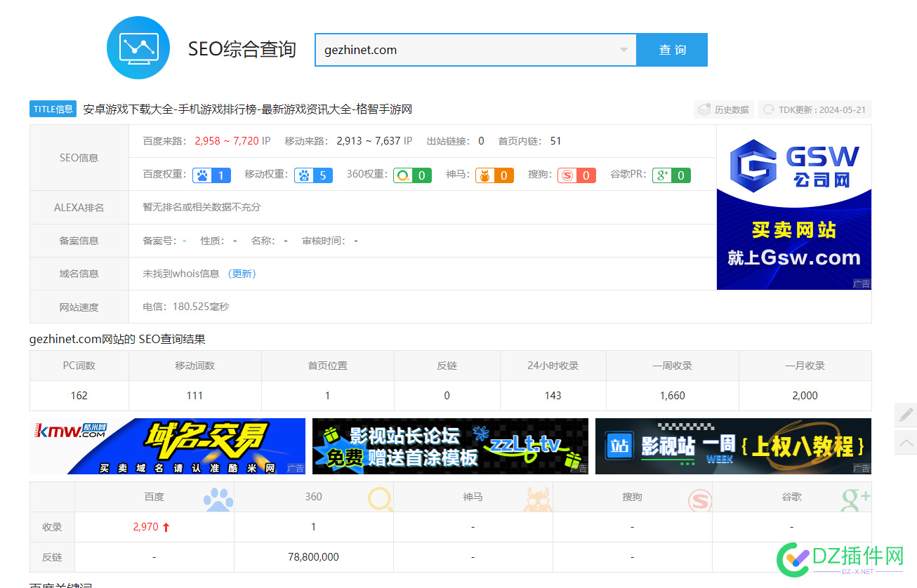Click 首页内链 value 51

tap(555, 141)
